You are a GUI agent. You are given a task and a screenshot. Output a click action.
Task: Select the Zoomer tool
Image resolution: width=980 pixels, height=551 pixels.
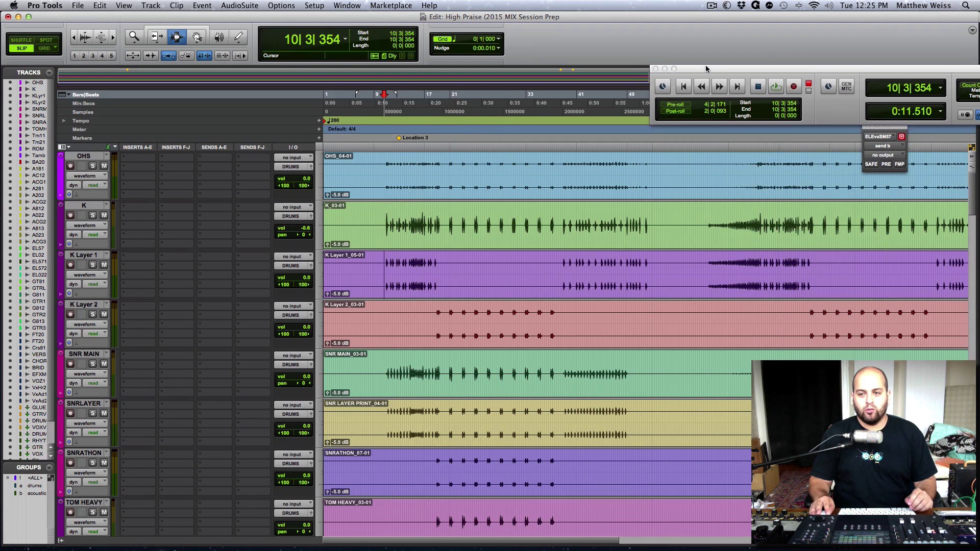(134, 37)
